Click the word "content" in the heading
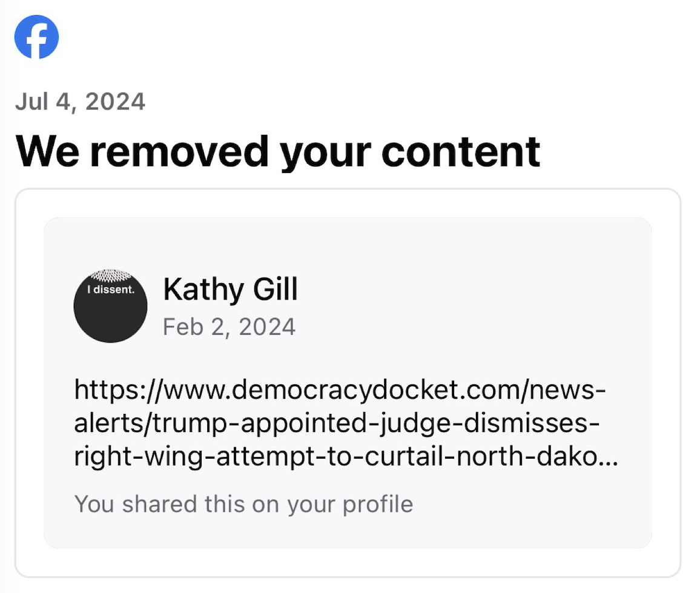 [461, 151]
